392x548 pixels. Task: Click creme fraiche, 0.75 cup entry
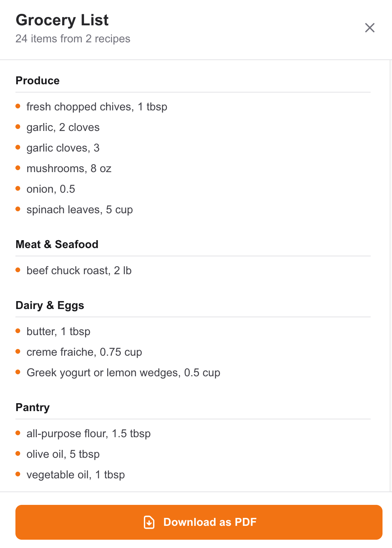84,352
